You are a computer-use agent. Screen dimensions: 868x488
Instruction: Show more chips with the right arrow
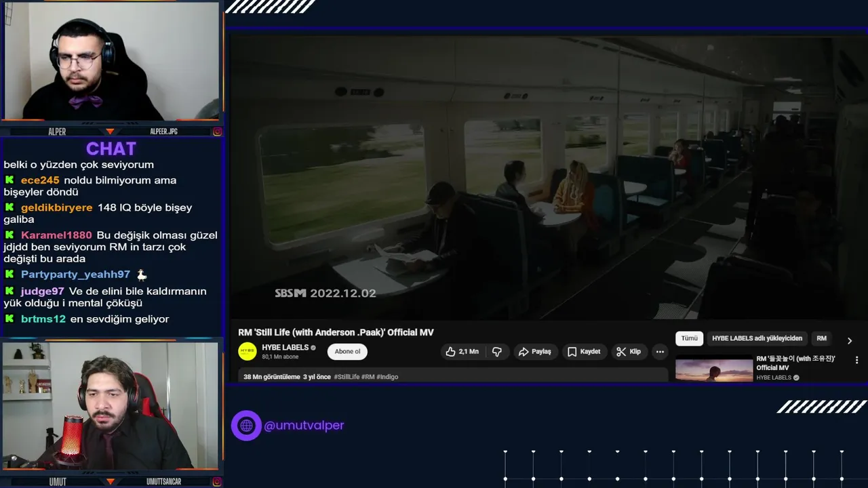click(850, 340)
